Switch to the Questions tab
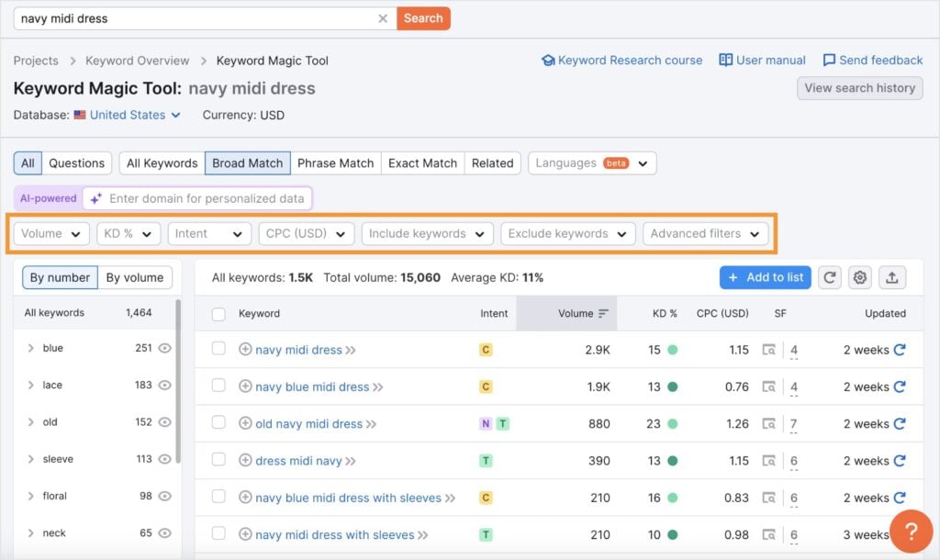Viewport: 940px width, 560px height. (76, 162)
